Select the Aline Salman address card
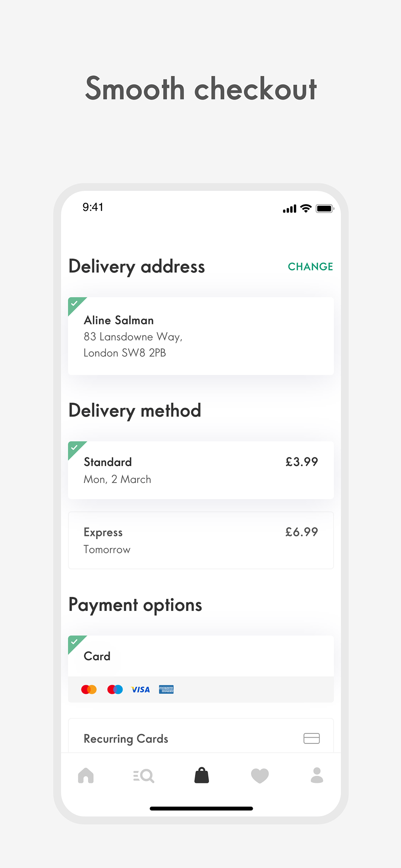Image resolution: width=401 pixels, height=868 pixels. tap(201, 336)
